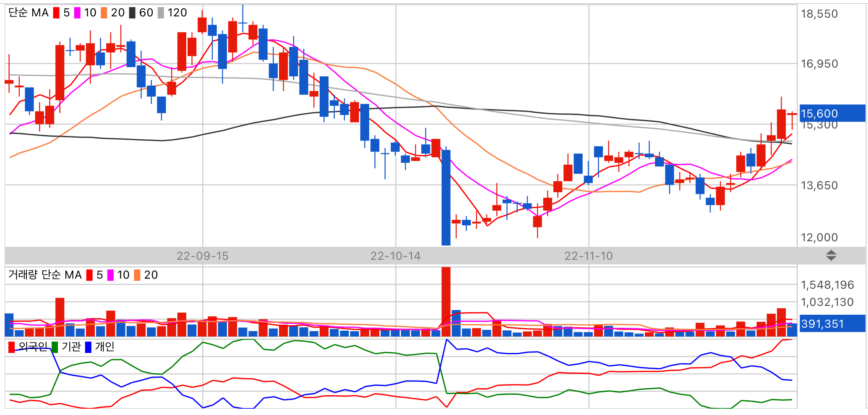Click the 22-11-10 date marker

coord(589,256)
